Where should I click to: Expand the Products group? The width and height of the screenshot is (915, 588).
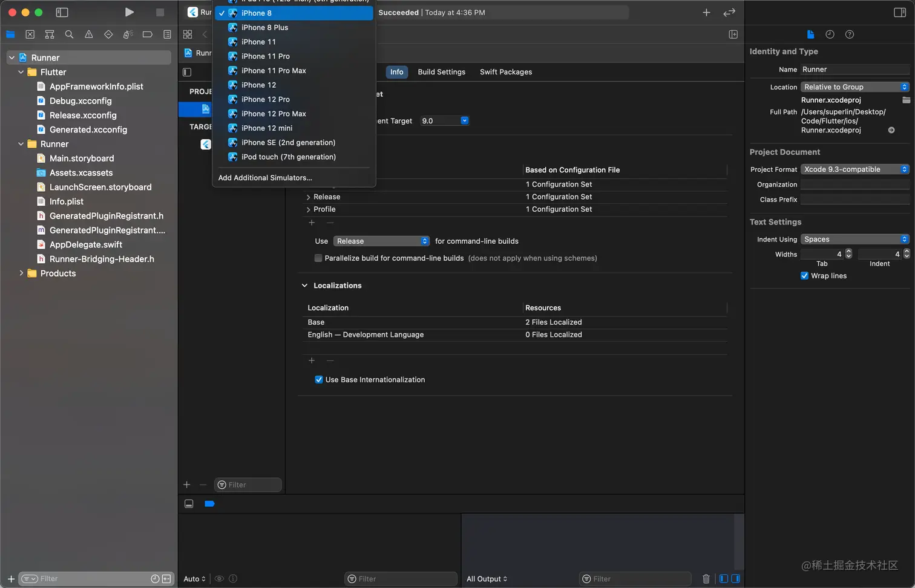(x=21, y=273)
